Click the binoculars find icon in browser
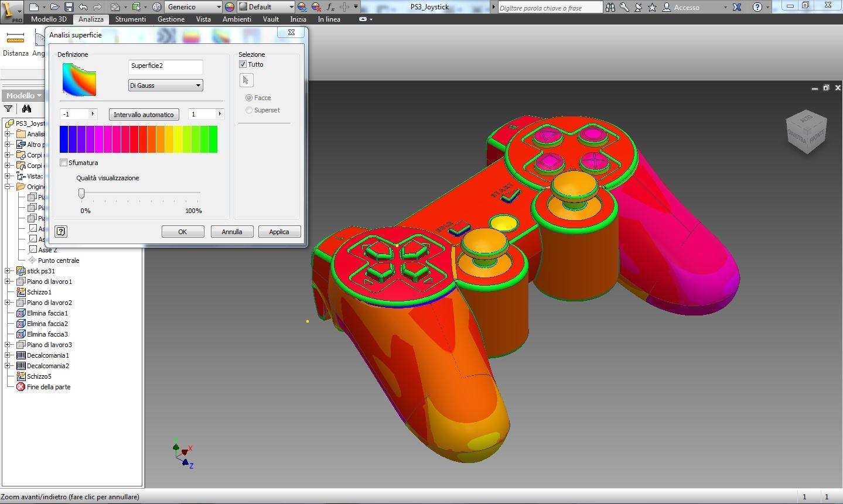The height and width of the screenshot is (504, 843). 26,109
